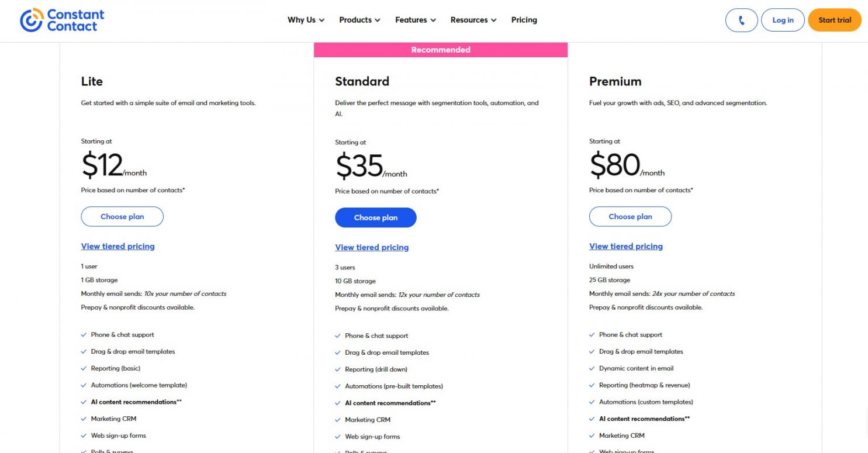Click checkmark beside Lite Phone & chat support
This screenshot has width=868, height=453.
(84, 335)
